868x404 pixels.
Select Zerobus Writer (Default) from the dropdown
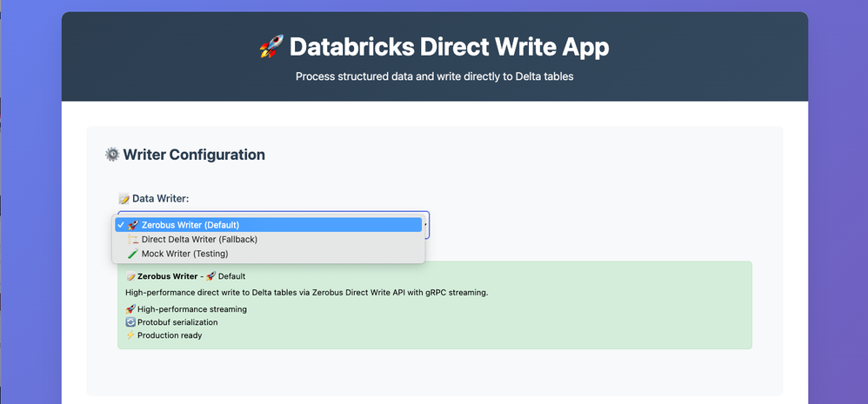pyautogui.click(x=190, y=225)
